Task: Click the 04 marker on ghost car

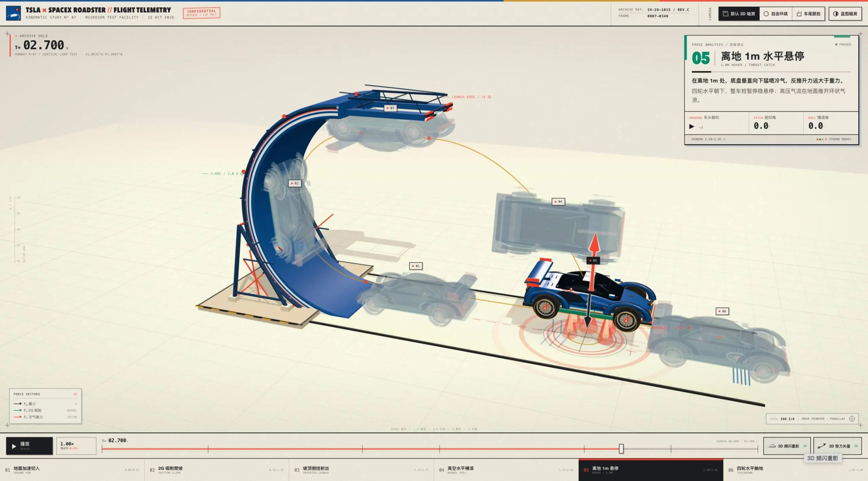Action: [x=558, y=201]
